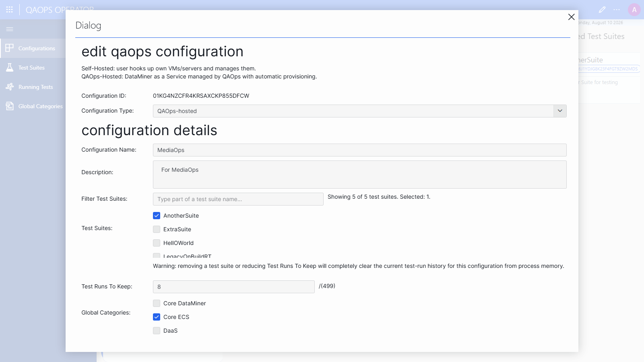The height and width of the screenshot is (362, 644).
Task: Click the 'configuration details' heading
Action: click(x=149, y=130)
